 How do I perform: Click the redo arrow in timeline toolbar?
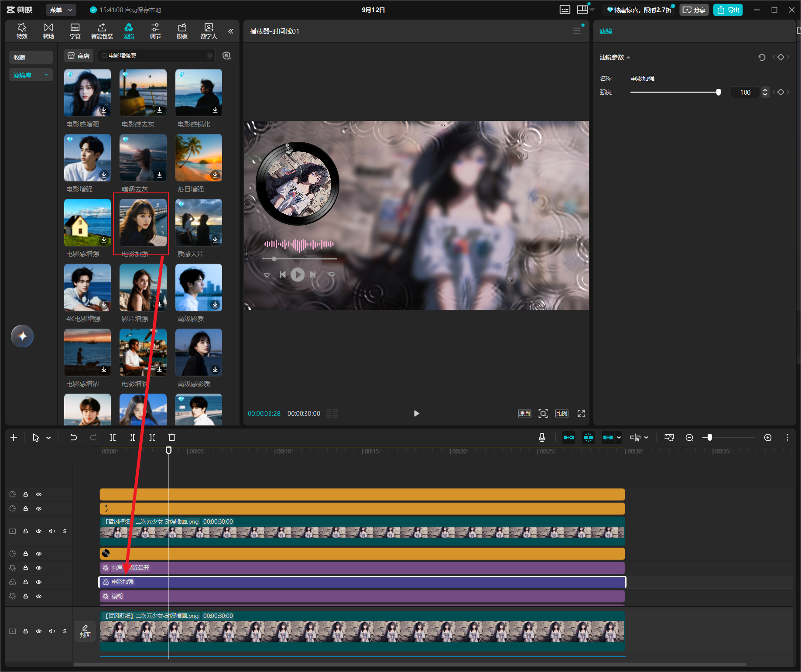coord(93,437)
